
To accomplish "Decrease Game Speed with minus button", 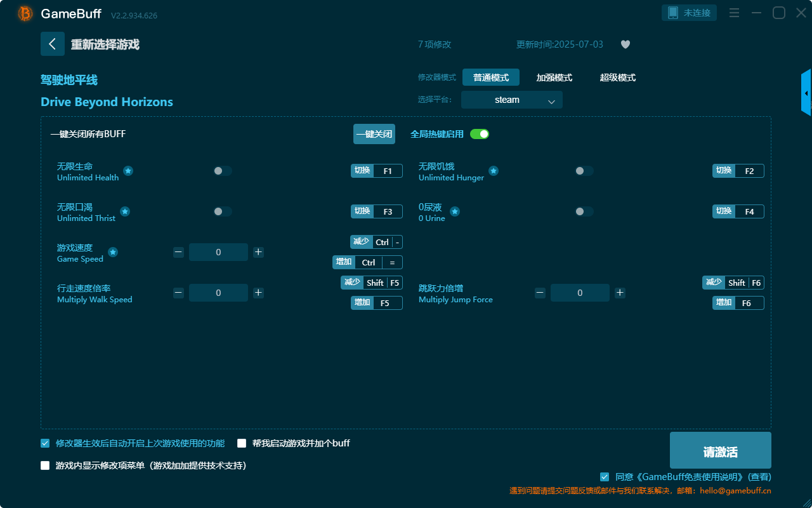I will pyautogui.click(x=178, y=252).
